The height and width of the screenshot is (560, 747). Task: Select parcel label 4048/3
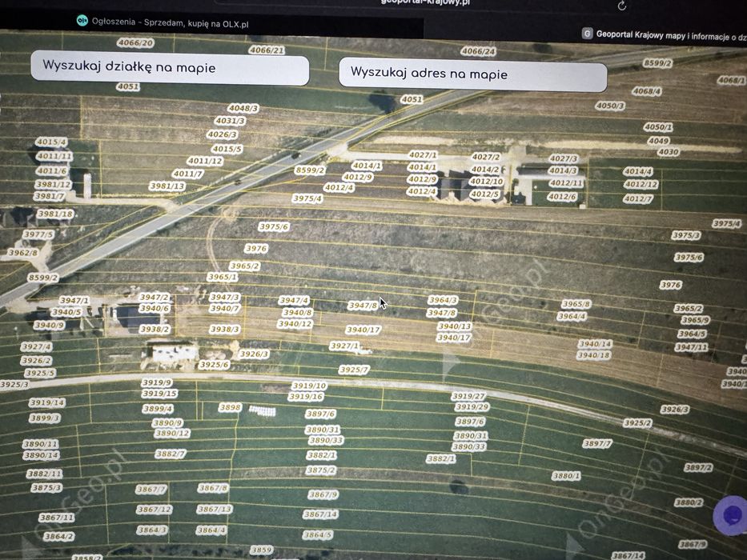point(243,108)
